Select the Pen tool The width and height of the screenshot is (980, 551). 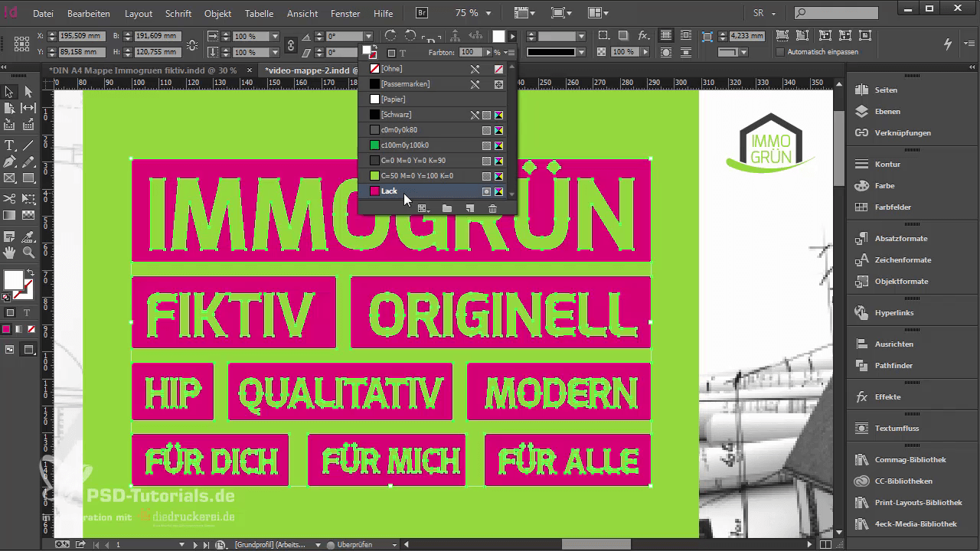(10, 162)
